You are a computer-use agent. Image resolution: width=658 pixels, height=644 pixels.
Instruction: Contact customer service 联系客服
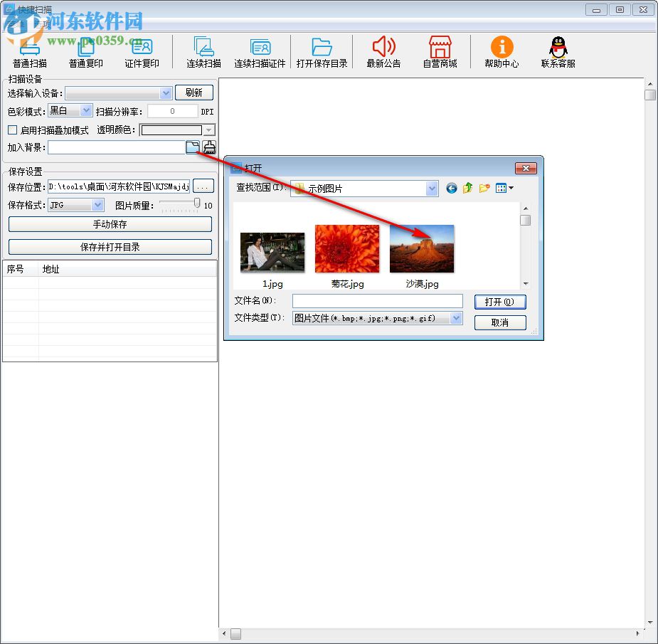[558, 53]
